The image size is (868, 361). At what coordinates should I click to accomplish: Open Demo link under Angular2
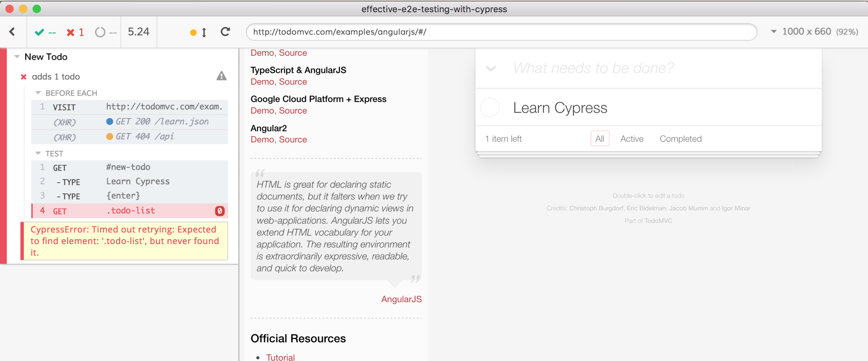point(262,139)
